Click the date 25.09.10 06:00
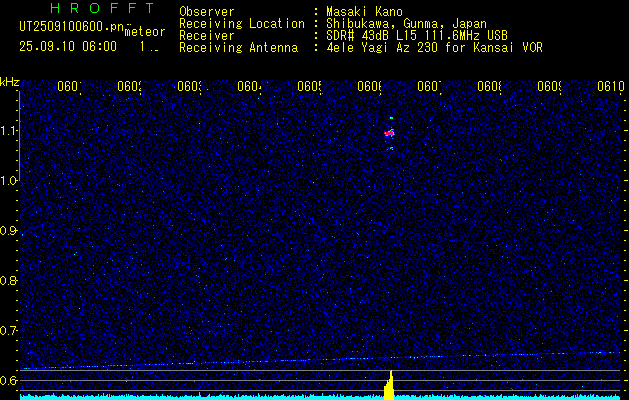629x400 pixels. tap(68, 47)
